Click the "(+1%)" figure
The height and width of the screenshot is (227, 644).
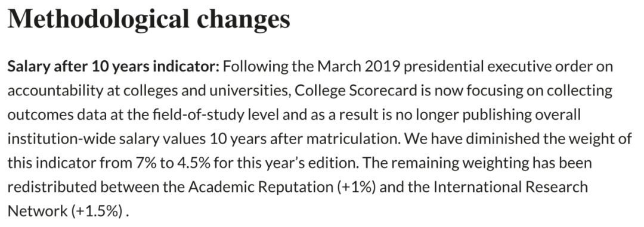click(357, 188)
